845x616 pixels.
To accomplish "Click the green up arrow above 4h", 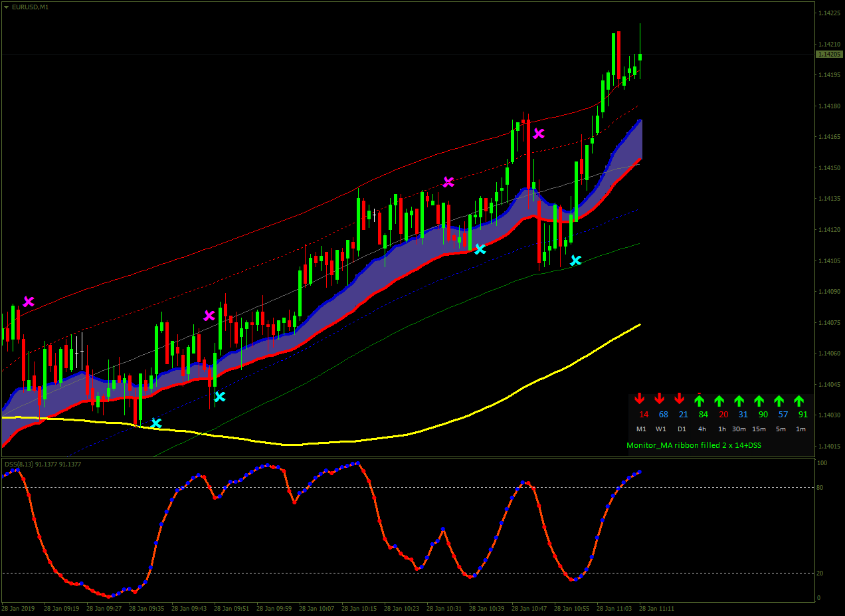I will 700,400.
